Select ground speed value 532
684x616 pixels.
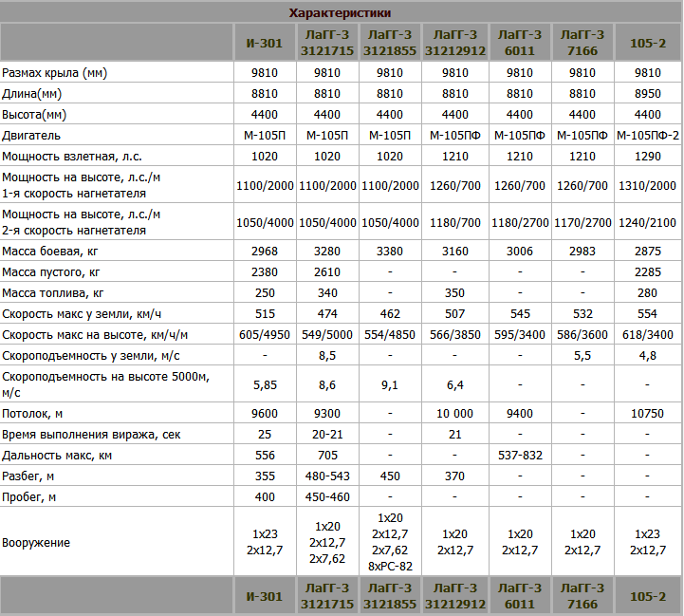click(x=582, y=314)
